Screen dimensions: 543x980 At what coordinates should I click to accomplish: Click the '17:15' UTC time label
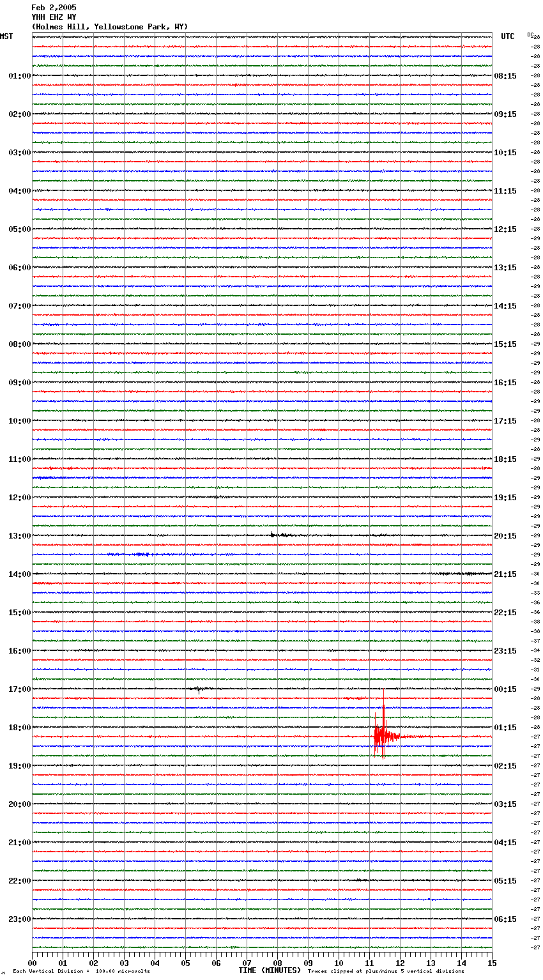505,421
